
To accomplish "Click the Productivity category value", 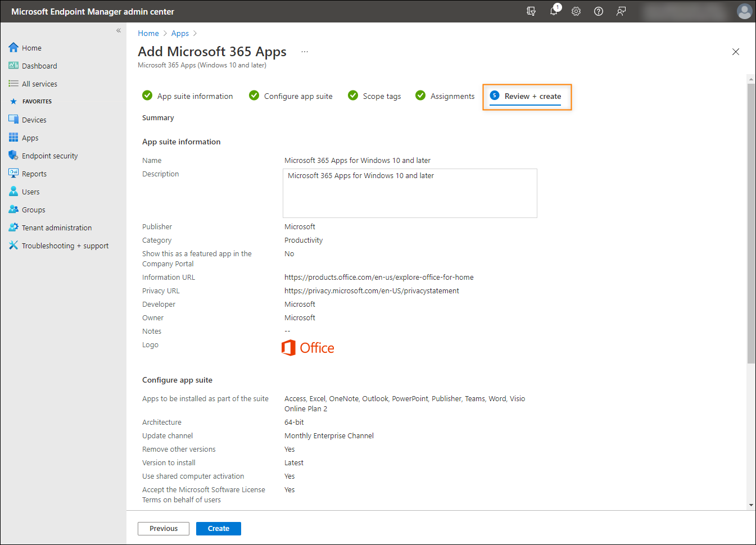I will (304, 240).
